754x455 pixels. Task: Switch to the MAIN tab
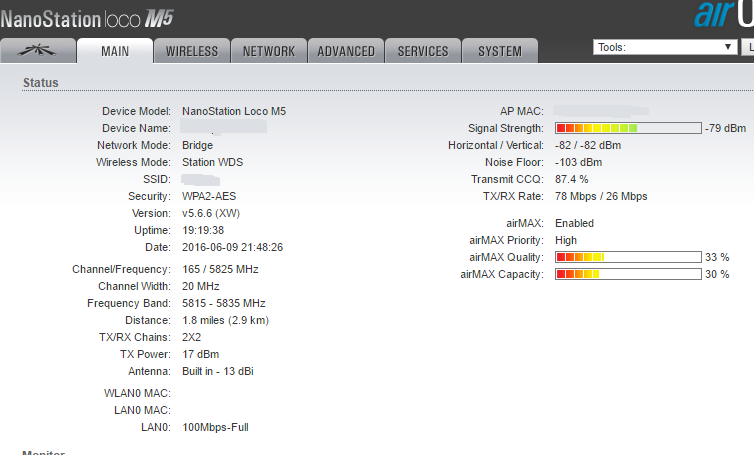[115, 51]
